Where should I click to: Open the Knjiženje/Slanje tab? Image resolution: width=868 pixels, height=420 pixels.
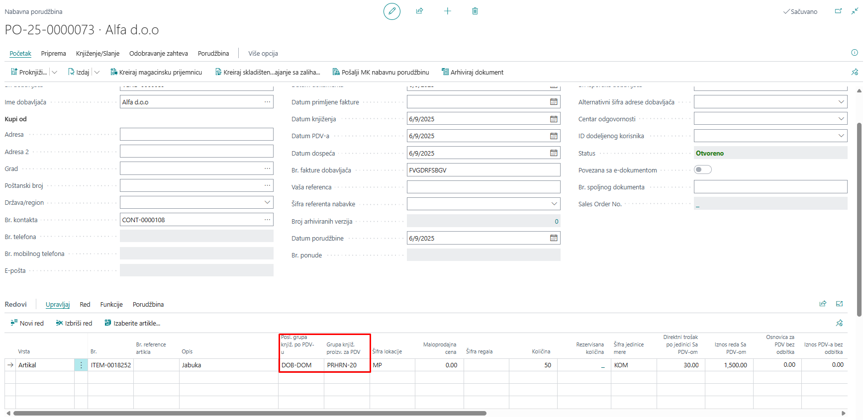[97, 53]
